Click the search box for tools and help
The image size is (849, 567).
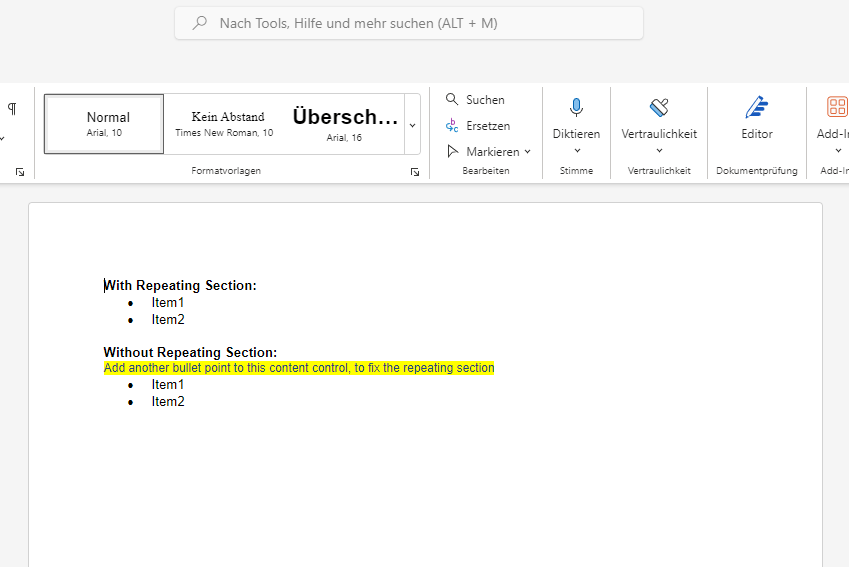point(409,23)
